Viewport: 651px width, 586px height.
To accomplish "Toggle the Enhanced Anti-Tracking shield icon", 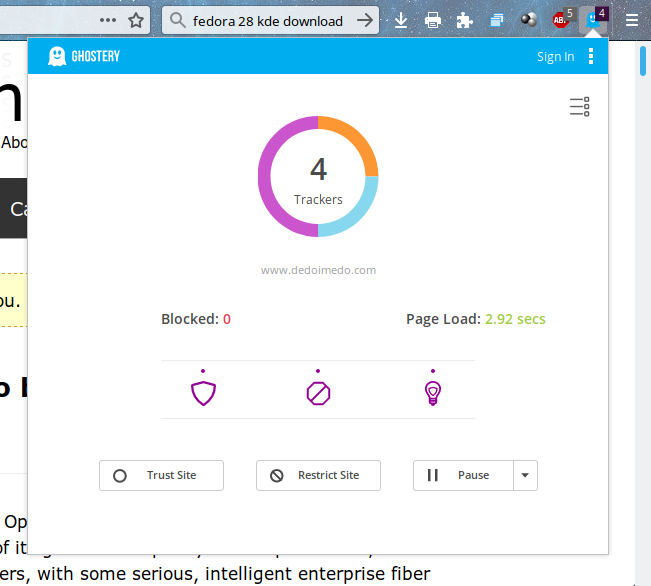I will pyautogui.click(x=203, y=393).
